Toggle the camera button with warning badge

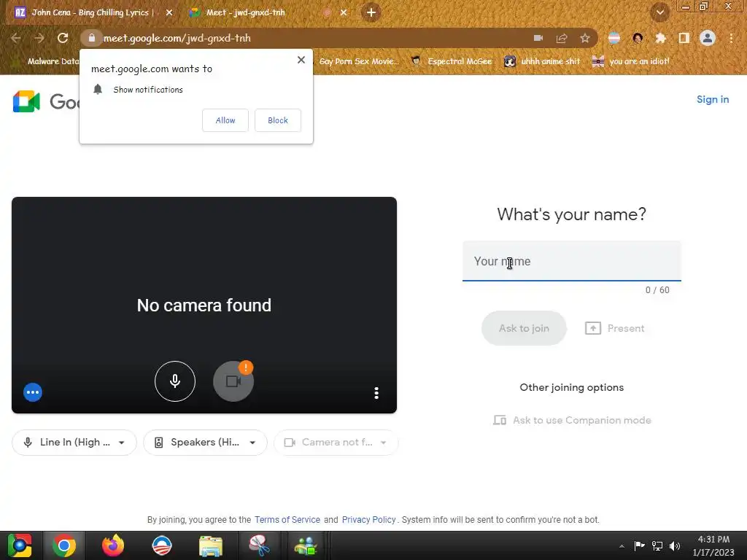pyautogui.click(x=233, y=381)
